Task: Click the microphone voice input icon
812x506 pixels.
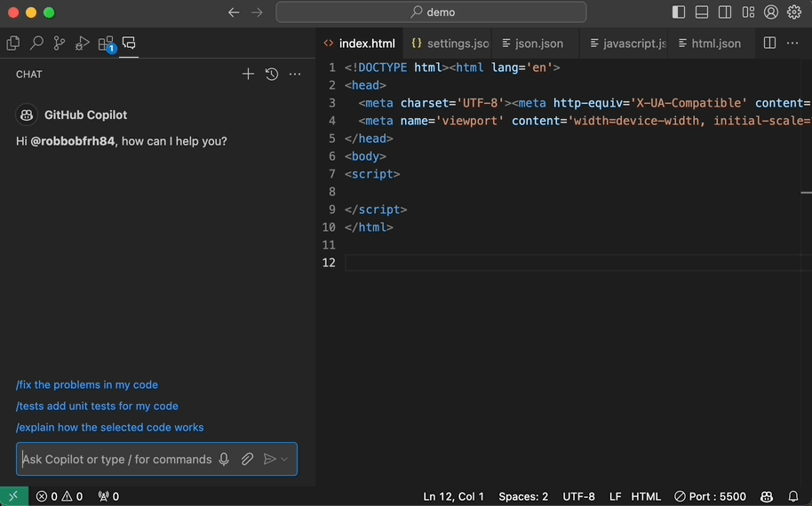Action: click(x=224, y=459)
